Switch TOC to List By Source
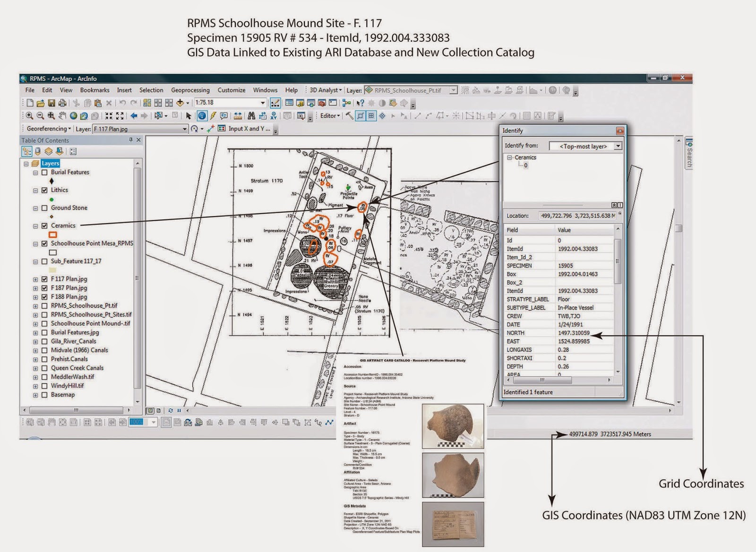 point(38,151)
